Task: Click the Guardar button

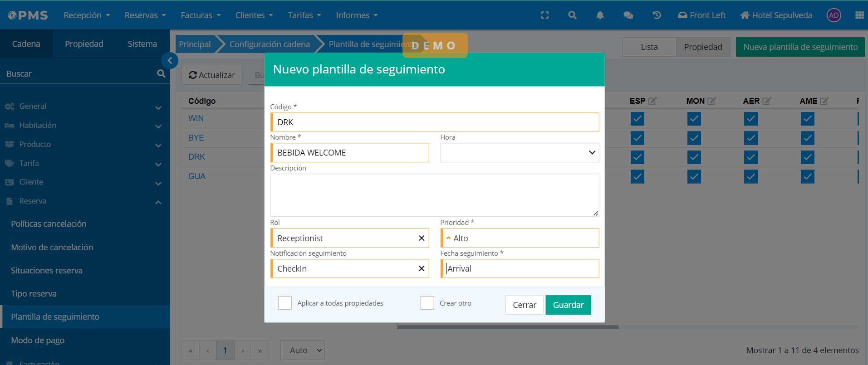Action: [568, 305]
